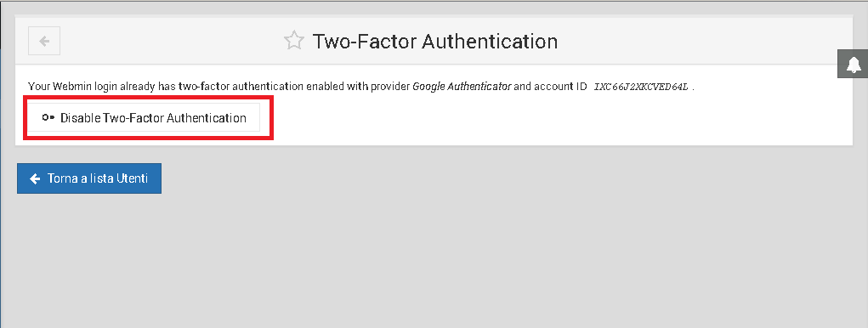Click the word 'Disable' on the outlined button
The image size is (868, 328).
click(x=80, y=118)
